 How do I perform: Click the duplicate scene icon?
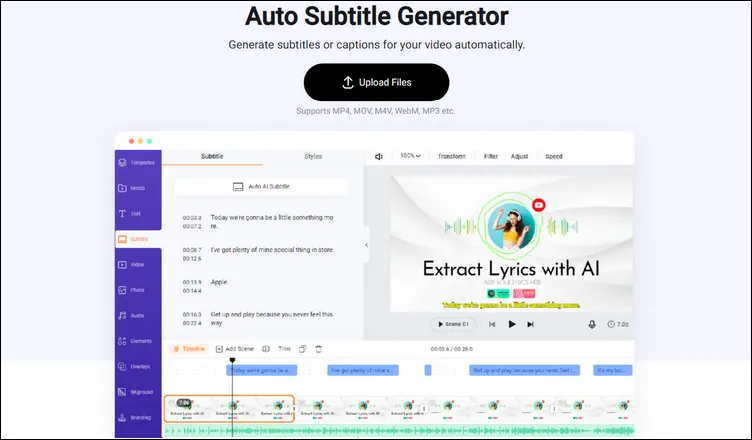[x=302, y=349]
